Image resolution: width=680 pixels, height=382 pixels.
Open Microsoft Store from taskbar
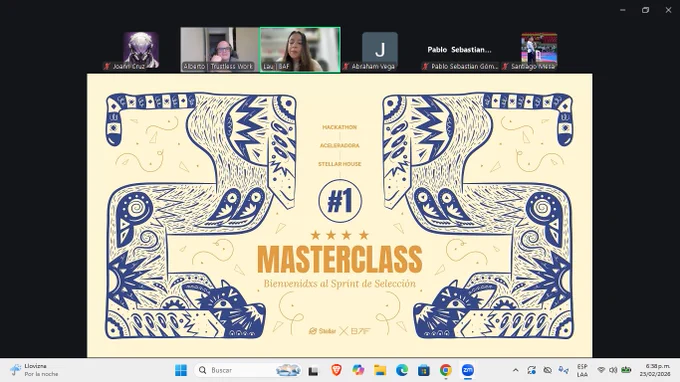(x=424, y=370)
